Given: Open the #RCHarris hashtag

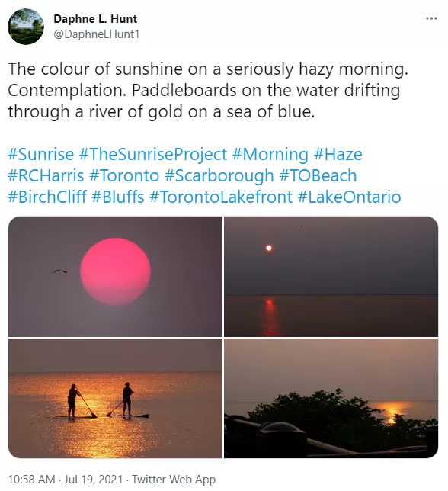Looking at the screenshot, I should (46, 175).
